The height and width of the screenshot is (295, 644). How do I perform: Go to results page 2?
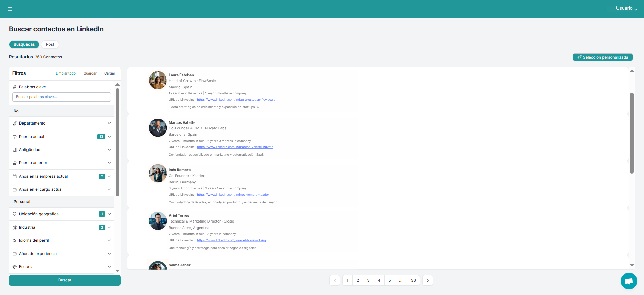pos(358,280)
